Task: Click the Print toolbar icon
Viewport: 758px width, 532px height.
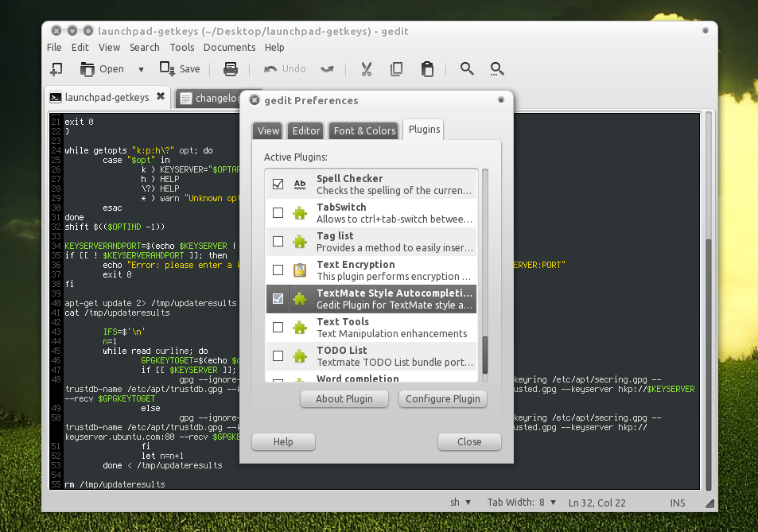Action: (x=231, y=69)
